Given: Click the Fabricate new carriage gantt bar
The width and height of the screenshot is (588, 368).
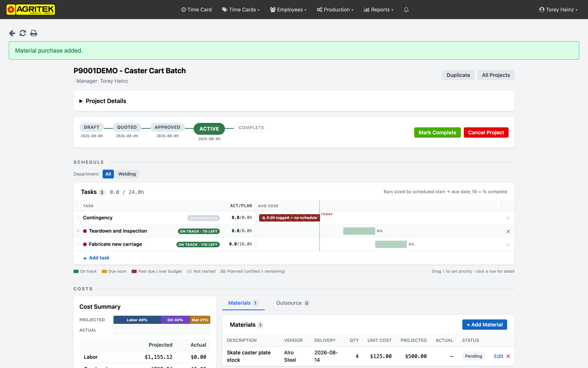Looking at the screenshot, I should [391, 244].
